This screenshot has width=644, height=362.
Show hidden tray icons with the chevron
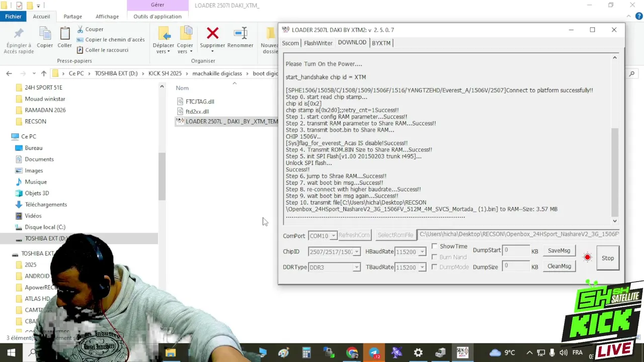529,353
